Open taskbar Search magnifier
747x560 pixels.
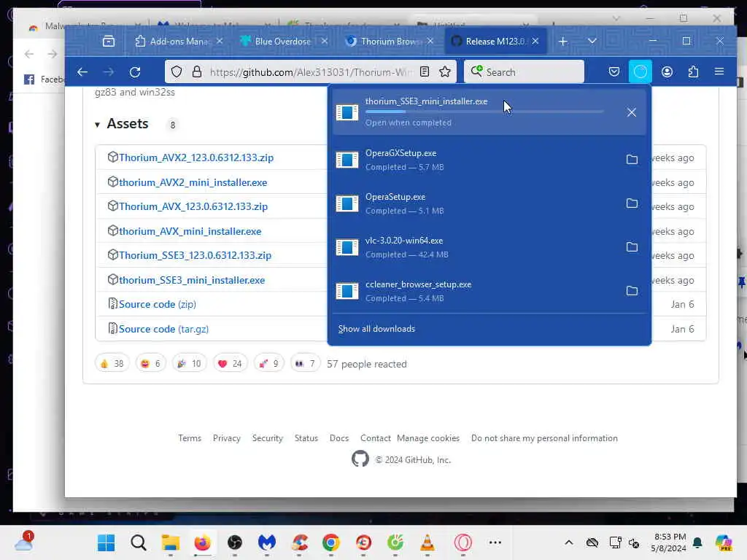[x=138, y=542]
